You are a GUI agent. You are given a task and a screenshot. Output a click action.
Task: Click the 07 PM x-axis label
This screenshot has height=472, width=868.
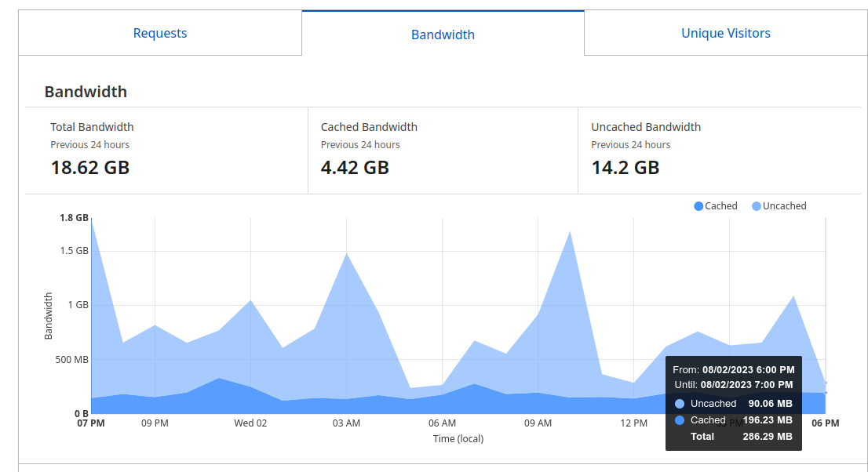coord(91,423)
